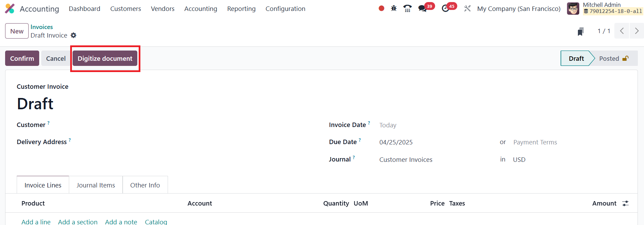This screenshot has height=225, width=644.
Task: Open the Payment Terms dropdown field
Action: pos(535,142)
